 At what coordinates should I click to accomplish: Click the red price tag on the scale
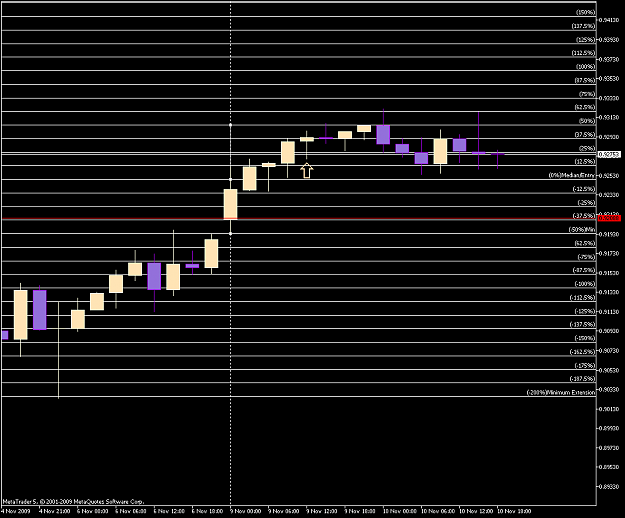pos(609,218)
